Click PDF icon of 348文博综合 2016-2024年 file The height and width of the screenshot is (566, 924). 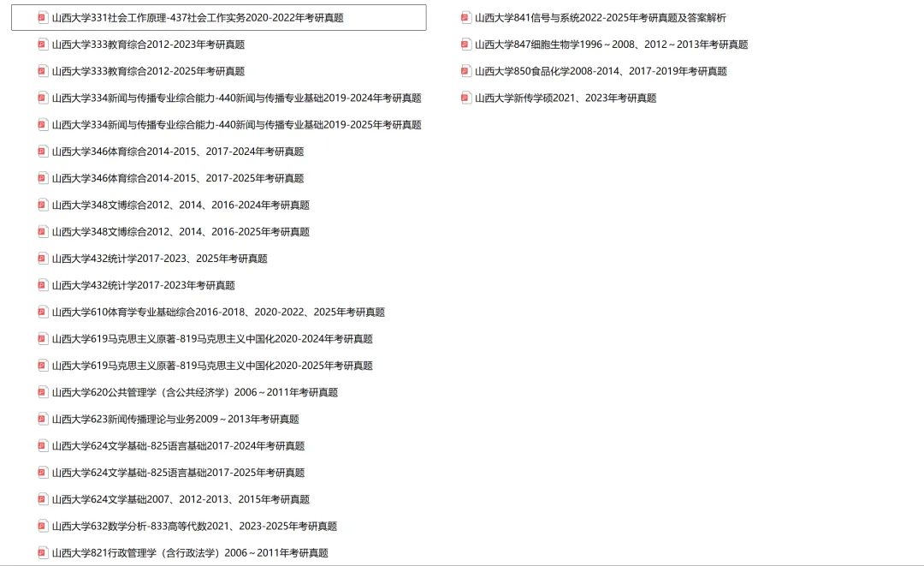[x=43, y=205]
